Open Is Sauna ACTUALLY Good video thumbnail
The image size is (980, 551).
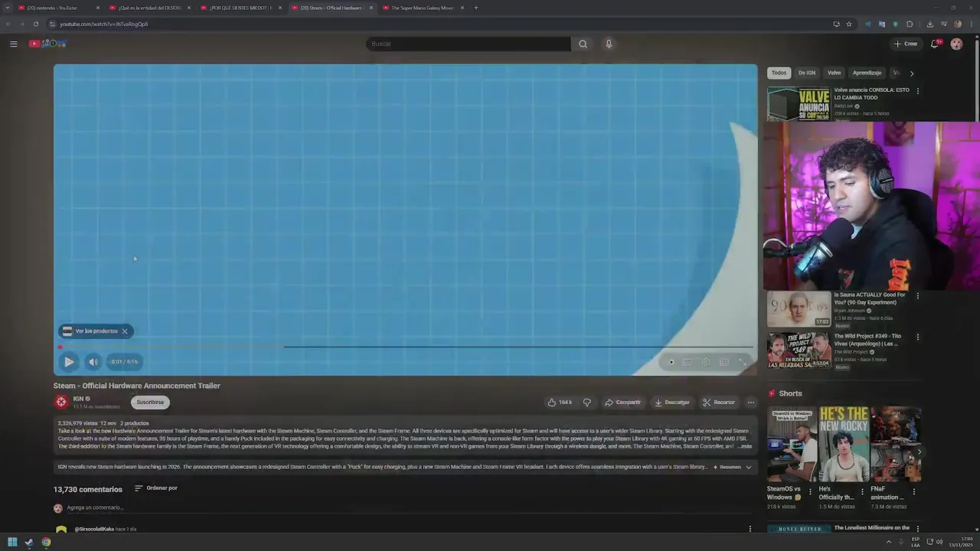click(799, 309)
